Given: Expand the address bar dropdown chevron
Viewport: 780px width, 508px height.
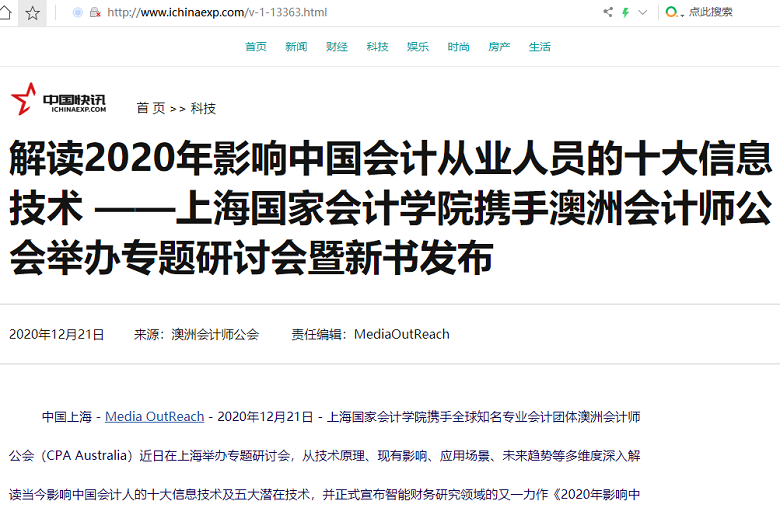Looking at the screenshot, I should 643,12.
